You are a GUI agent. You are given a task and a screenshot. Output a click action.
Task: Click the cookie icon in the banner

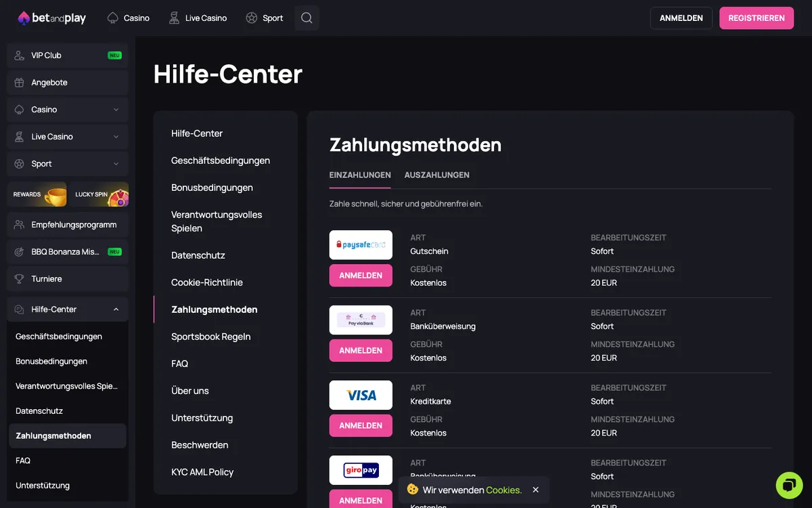coord(413,490)
